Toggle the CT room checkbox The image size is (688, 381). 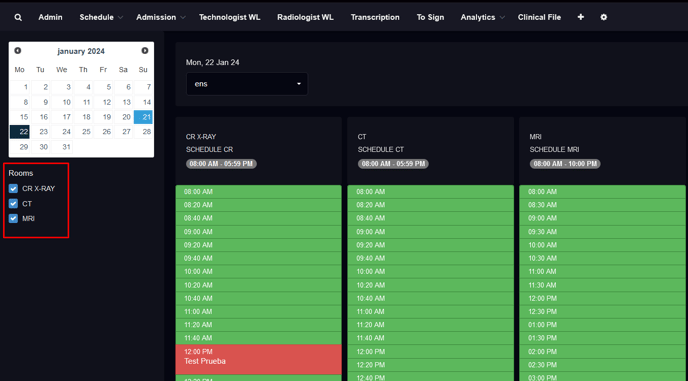(x=13, y=204)
